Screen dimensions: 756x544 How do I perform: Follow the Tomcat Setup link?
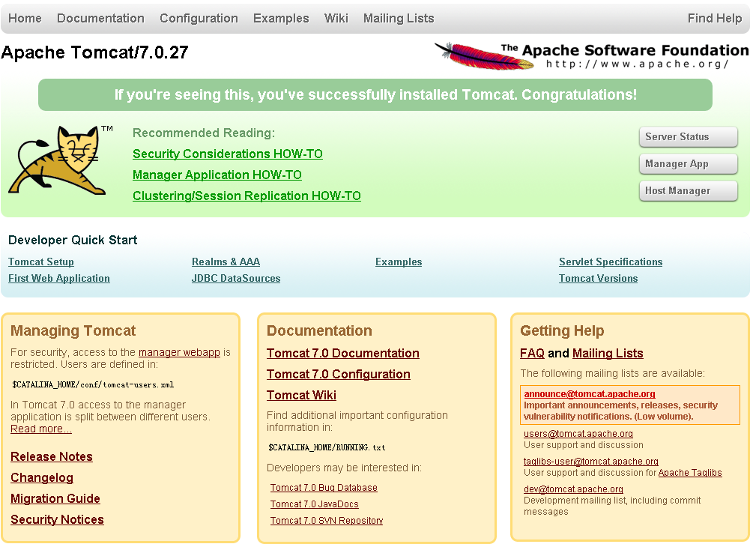point(41,262)
